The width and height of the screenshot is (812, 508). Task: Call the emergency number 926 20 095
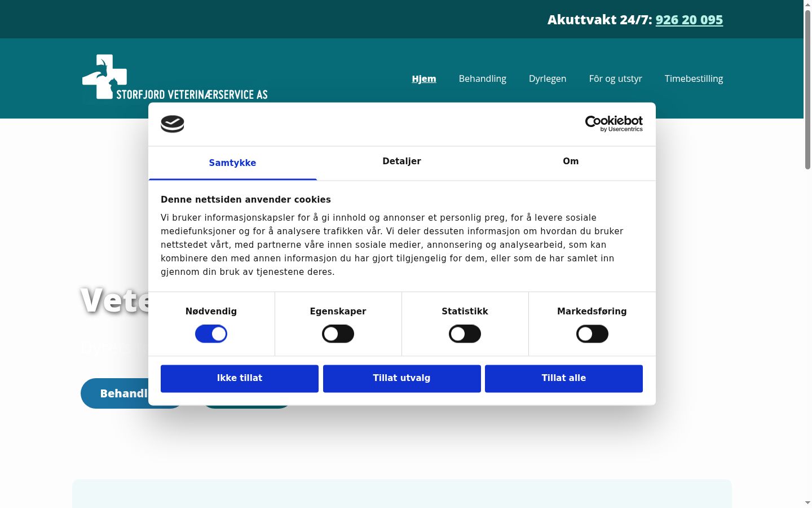tap(689, 20)
